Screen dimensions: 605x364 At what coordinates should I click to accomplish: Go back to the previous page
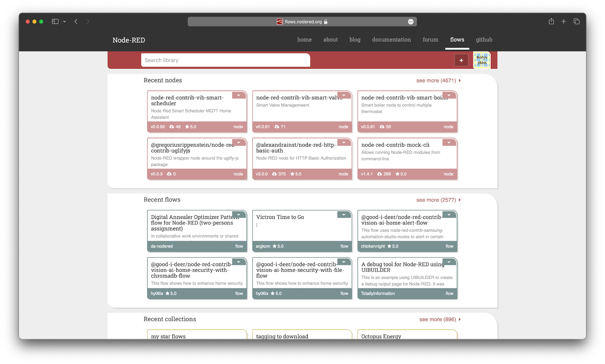pyautogui.click(x=76, y=22)
